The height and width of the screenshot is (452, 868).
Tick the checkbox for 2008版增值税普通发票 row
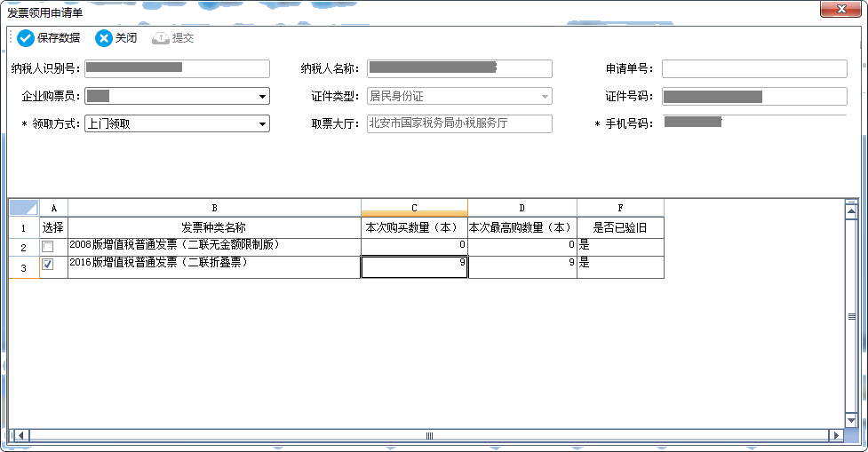[x=48, y=246]
